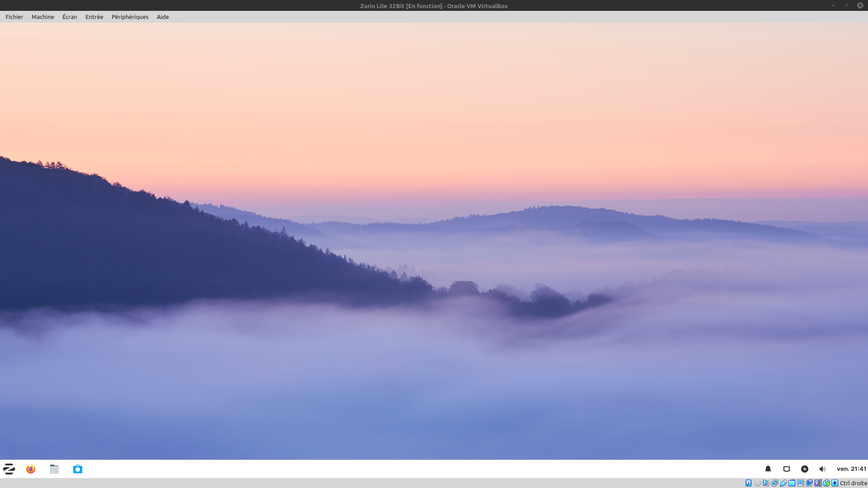The width and height of the screenshot is (868, 488).
Task: Open the Files manager in taskbar
Action: point(54,469)
